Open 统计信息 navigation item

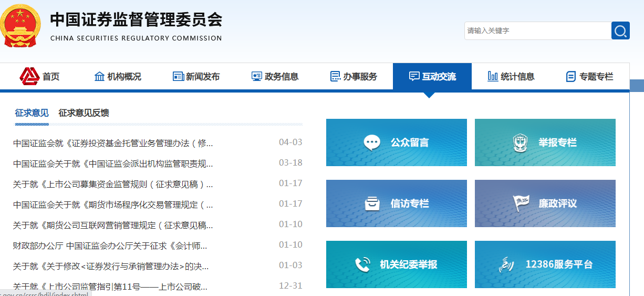tap(517, 77)
